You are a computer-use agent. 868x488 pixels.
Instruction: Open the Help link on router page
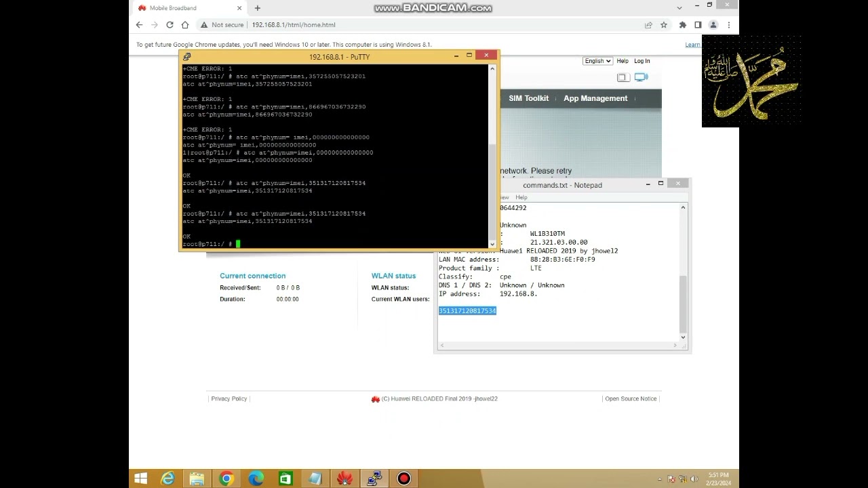pos(623,61)
